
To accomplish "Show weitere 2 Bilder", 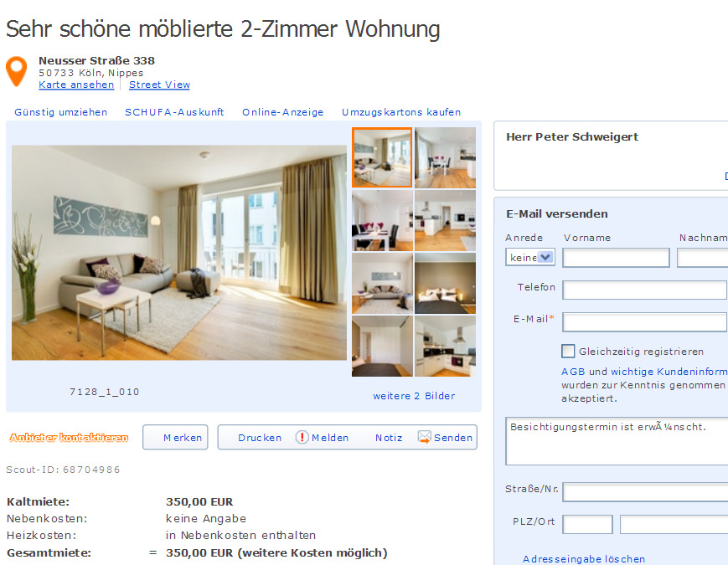I will (x=414, y=396).
